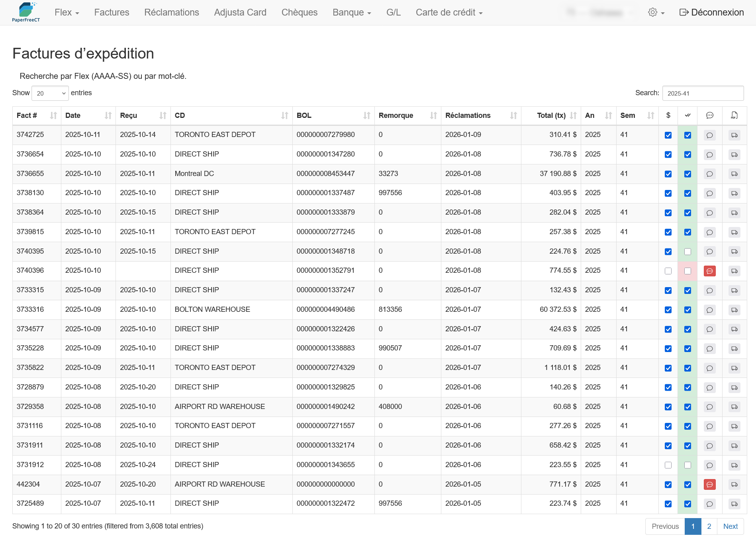Viewport: 756px width, 538px height.
Task: Click inside the Search field
Action: tap(703, 93)
